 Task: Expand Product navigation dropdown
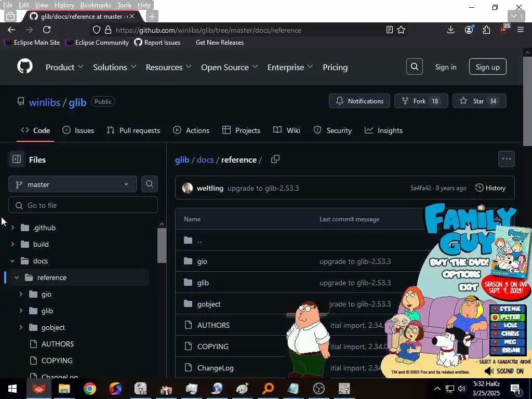click(64, 67)
